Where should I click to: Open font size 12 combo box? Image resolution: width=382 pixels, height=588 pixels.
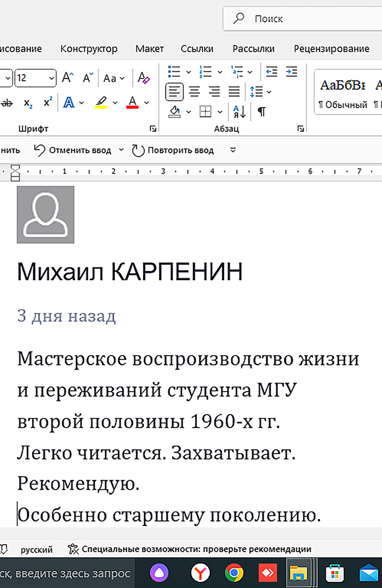[x=35, y=78]
